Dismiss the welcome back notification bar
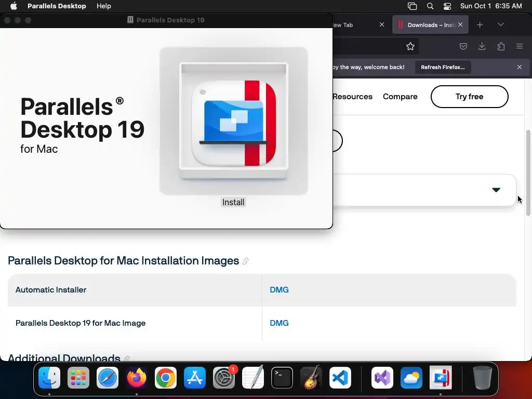The image size is (532, 399). 520,67
